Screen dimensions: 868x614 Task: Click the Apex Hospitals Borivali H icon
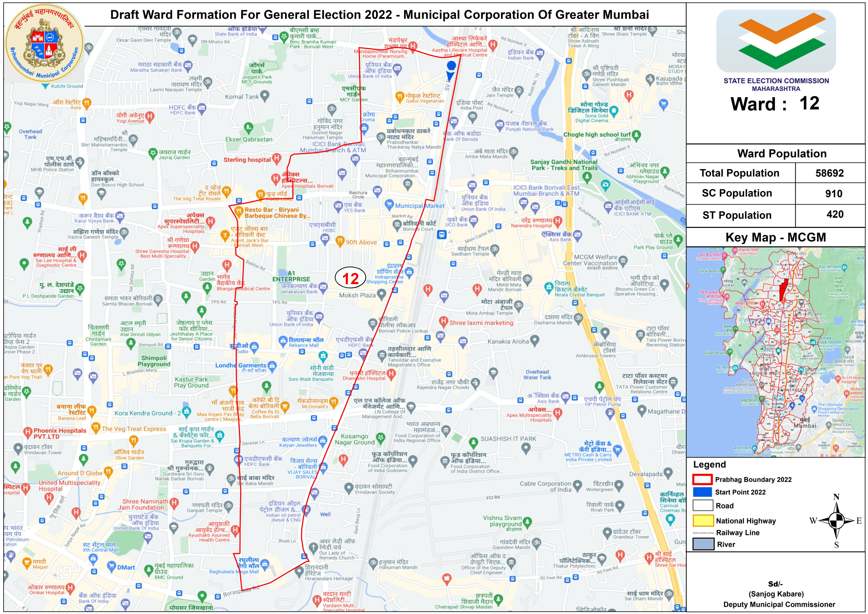pyautogui.click(x=276, y=178)
